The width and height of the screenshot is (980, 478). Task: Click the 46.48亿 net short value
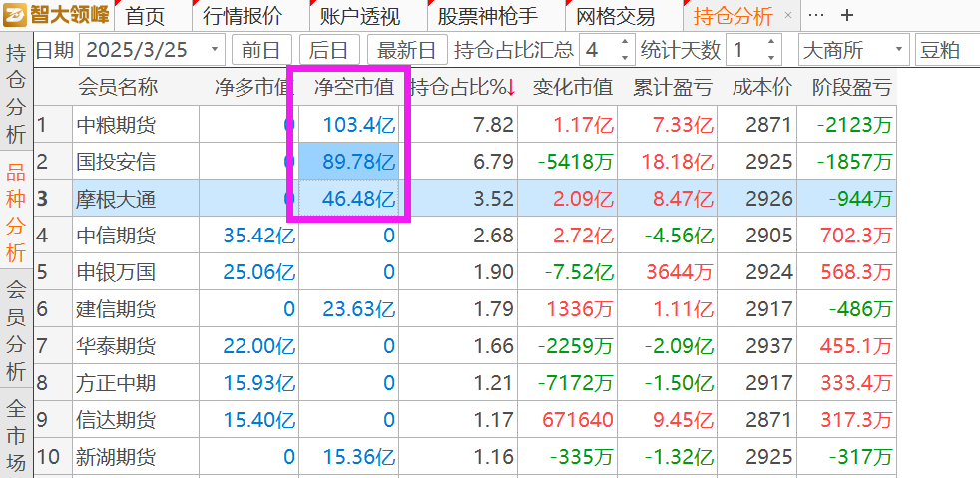(x=359, y=199)
